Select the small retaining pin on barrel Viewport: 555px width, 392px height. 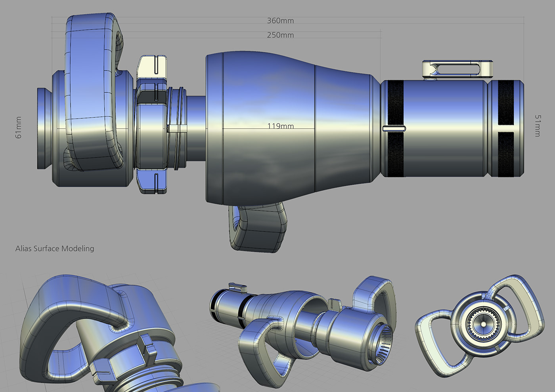point(394,128)
